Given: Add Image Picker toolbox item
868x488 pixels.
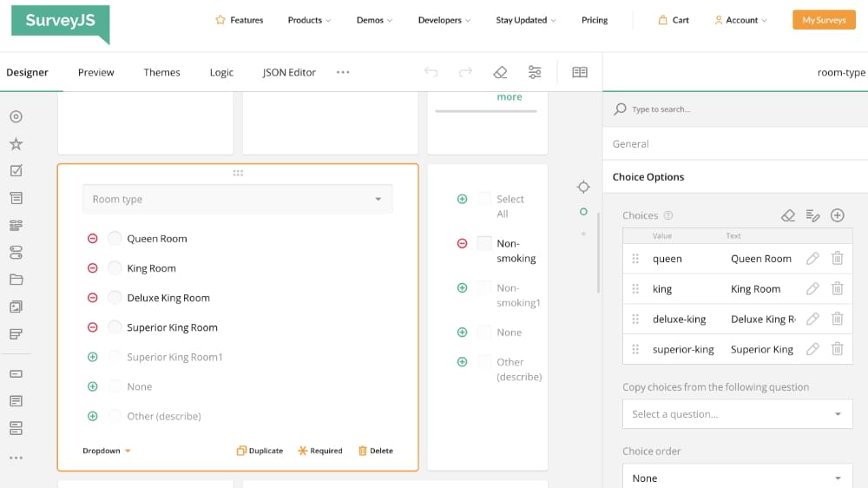Looking at the screenshot, I should (16, 307).
